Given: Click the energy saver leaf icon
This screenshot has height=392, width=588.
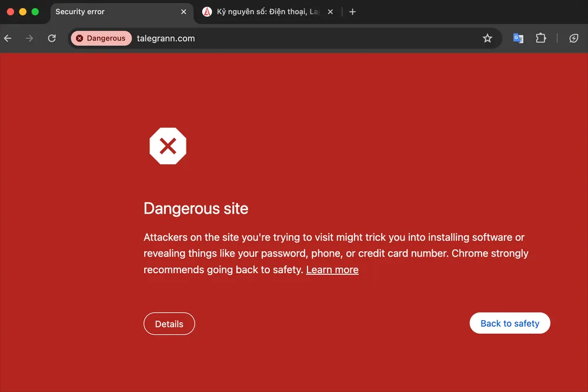Looking at the screenshot, I should [573, 38].
